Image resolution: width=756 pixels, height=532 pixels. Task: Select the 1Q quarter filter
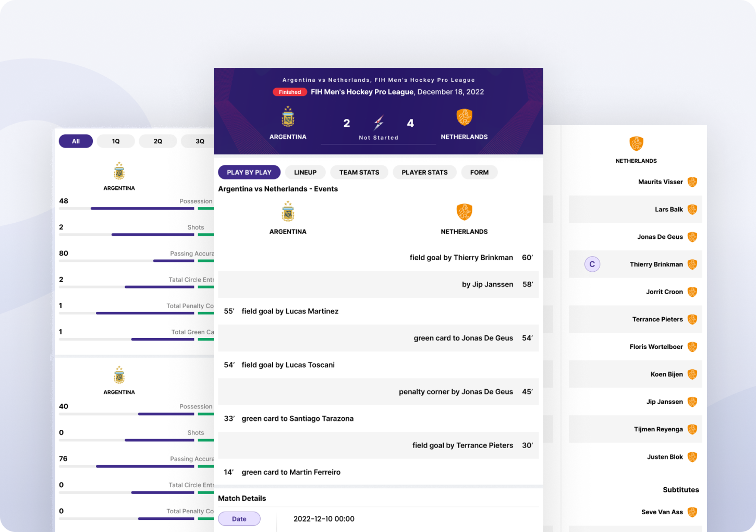(116, 141)
